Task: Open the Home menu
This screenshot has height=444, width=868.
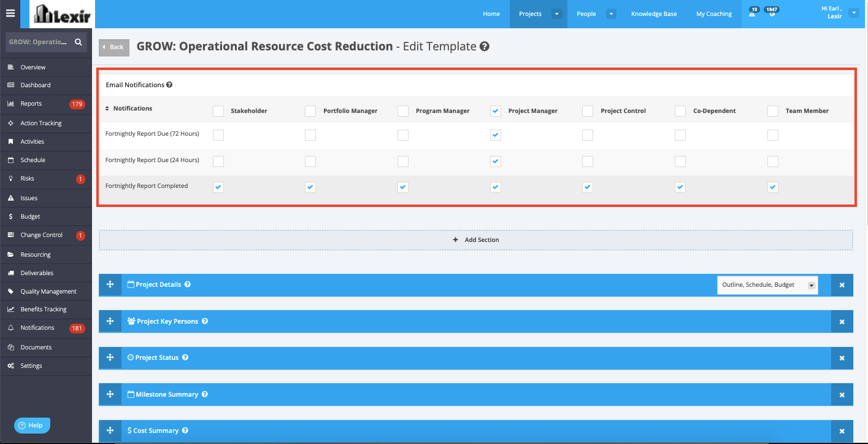Action: (x=491, y=14)
